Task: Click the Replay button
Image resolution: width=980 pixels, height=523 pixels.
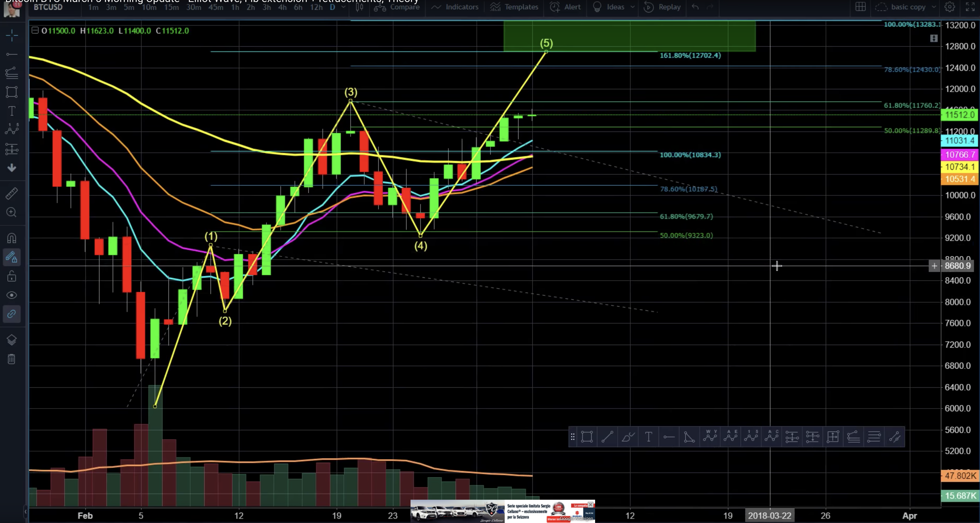Action: (x=662, y=7)
